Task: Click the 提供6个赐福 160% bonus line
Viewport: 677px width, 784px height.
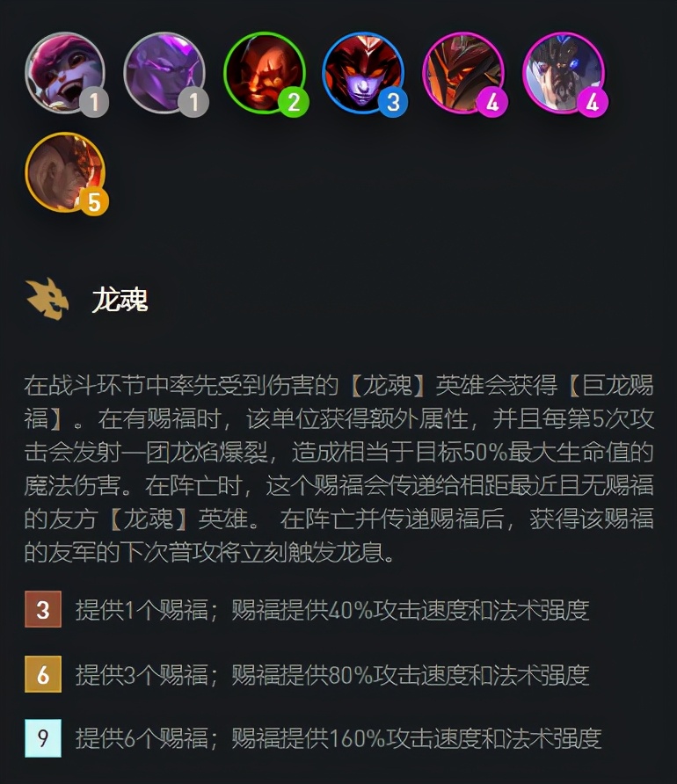Action: [338, 738]
